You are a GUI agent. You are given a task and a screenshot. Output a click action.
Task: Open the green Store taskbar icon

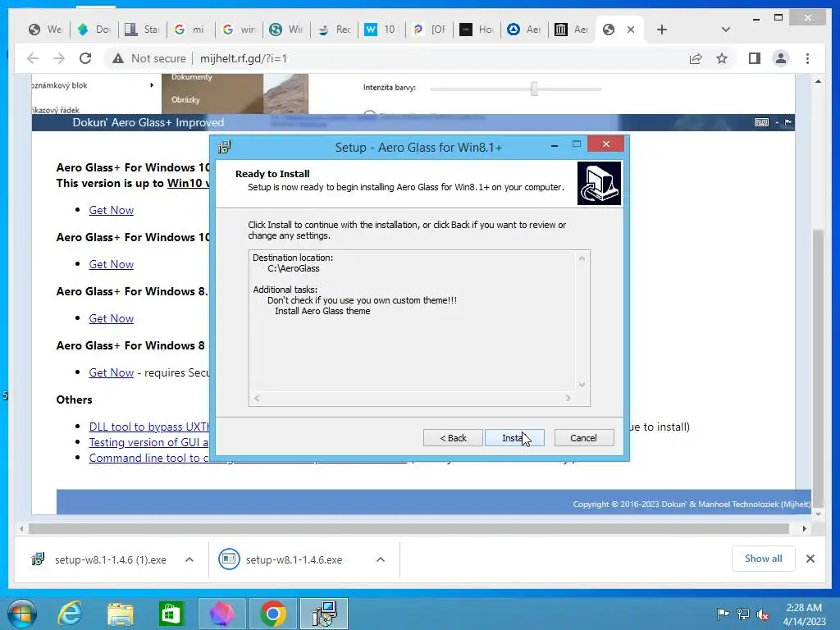click(x=171, y=614)
